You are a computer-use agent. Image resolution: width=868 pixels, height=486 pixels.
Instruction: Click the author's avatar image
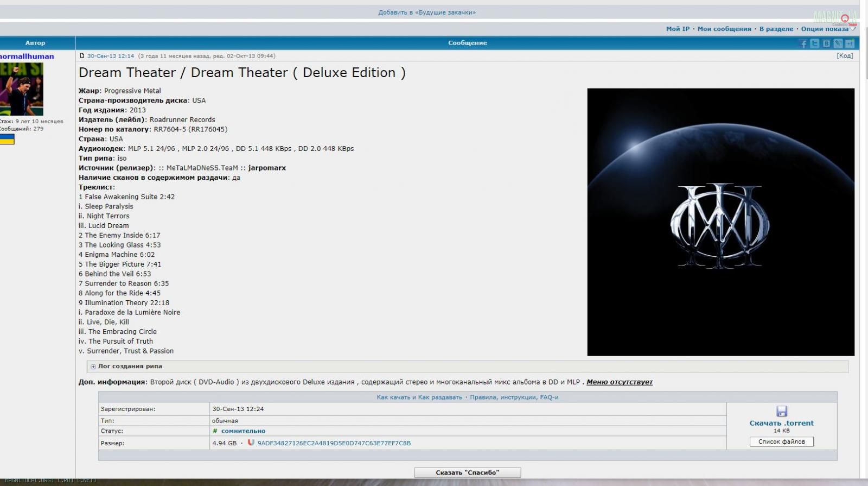click(x=21, y=89)
